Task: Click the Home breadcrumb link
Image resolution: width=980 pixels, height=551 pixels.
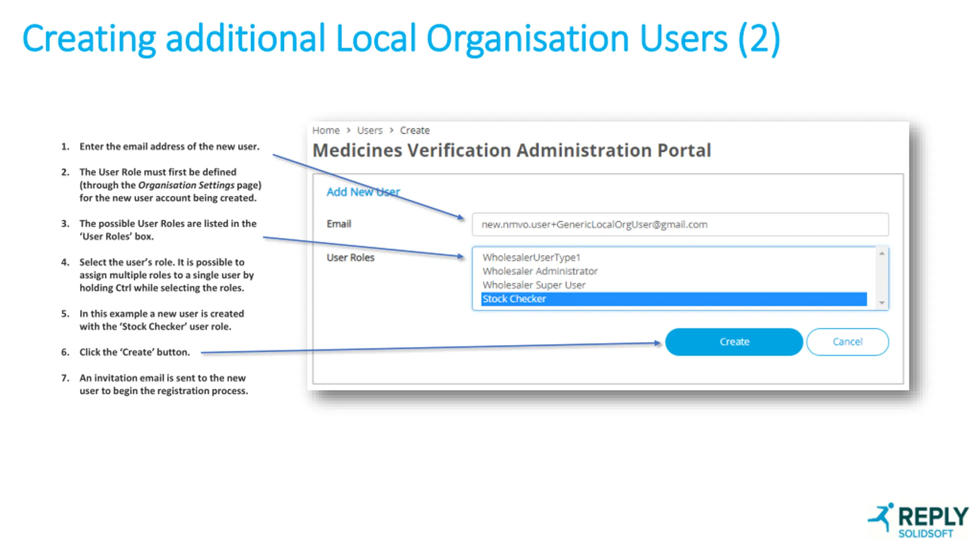Action: click(326, 130)
